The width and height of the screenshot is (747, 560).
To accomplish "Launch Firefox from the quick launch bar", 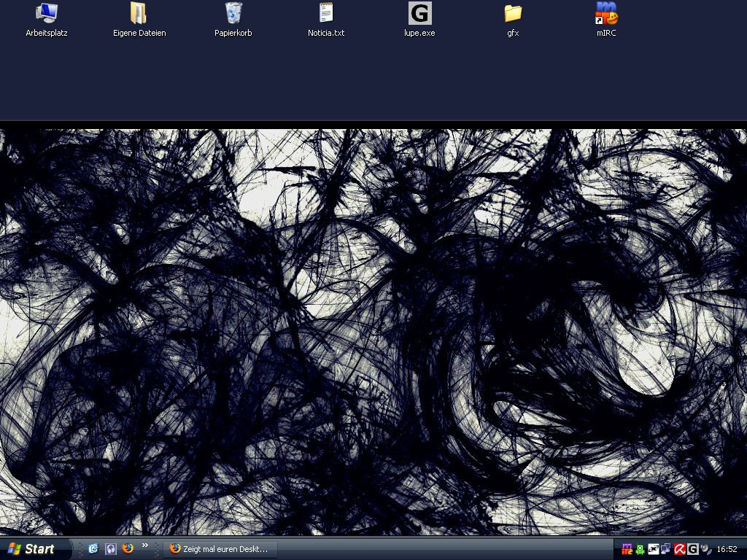I will tap(128, 548).
